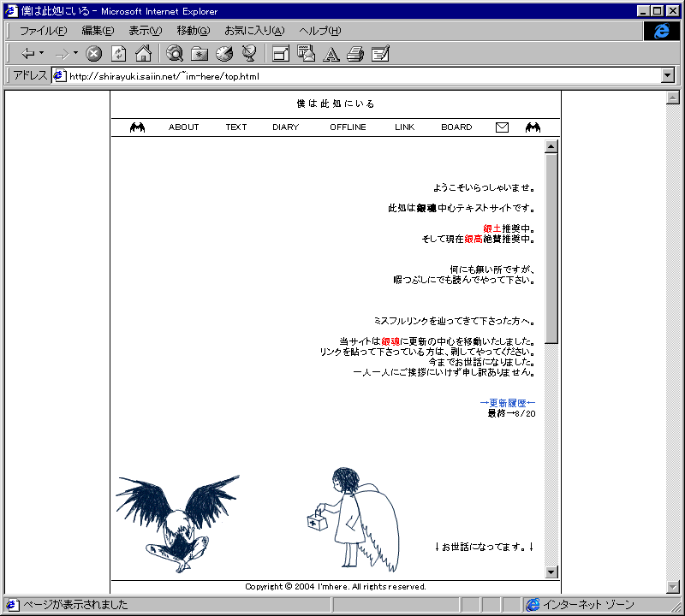Open the toolbar Mail icon
Image resolution: width=685 pixels, height=616 pixels.
tap(306, 54)
